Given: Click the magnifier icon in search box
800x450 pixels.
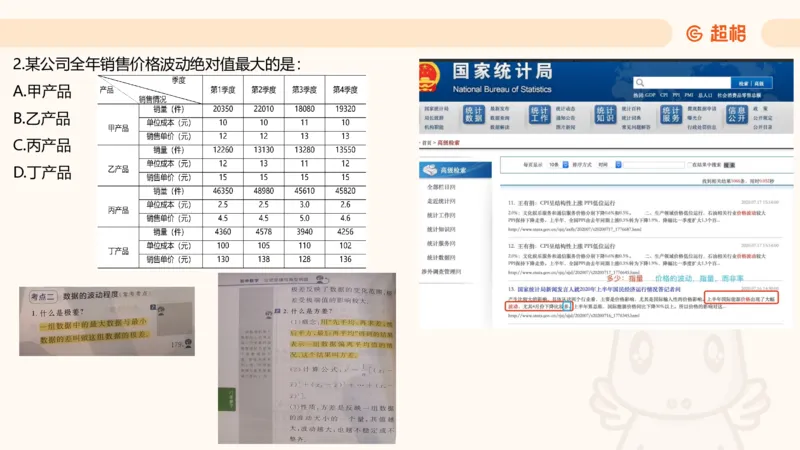Looking at the screenshot, I should 642,84.
